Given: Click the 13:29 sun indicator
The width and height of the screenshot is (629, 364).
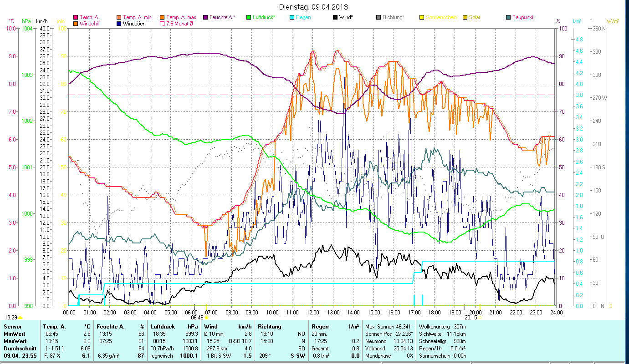Looking at the screenshot, I should (11, 317).
